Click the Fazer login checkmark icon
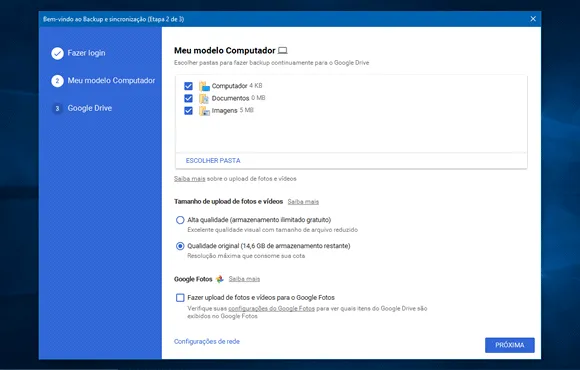Viewport: 580px width, 370px height. tap(57, 53)
